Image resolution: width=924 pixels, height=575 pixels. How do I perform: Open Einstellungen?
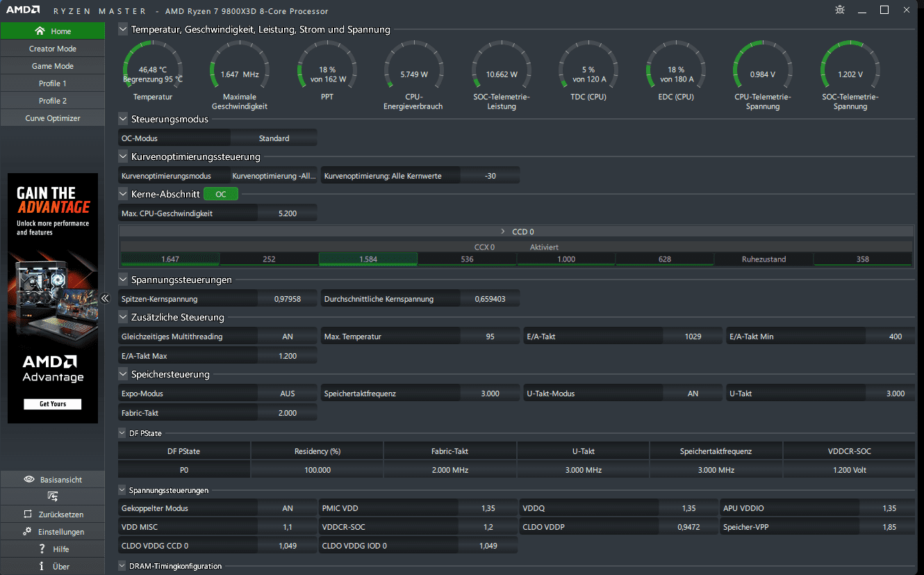(53, 532)
